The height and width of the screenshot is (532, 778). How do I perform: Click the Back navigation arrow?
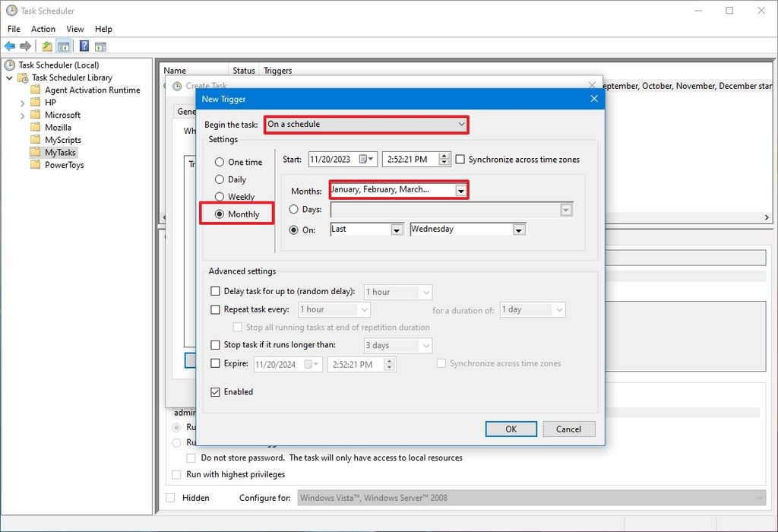tap(10, 46)
